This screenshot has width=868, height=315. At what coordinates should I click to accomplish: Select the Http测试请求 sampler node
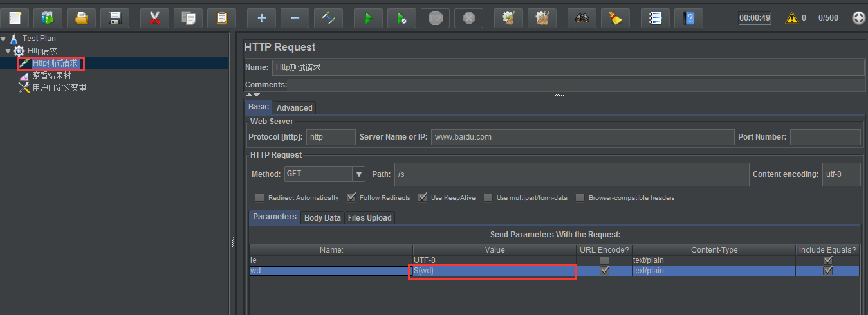[x=55, y=64]
